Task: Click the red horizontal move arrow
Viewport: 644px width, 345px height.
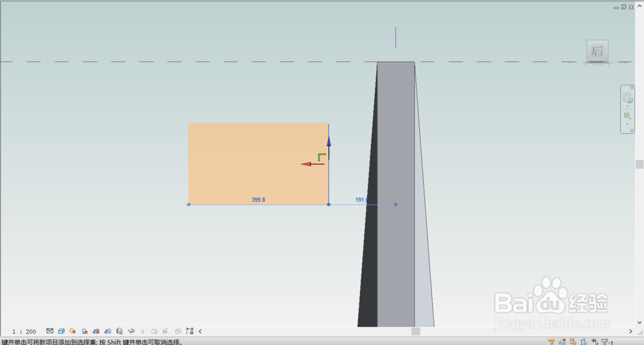Action: (313, 164)
